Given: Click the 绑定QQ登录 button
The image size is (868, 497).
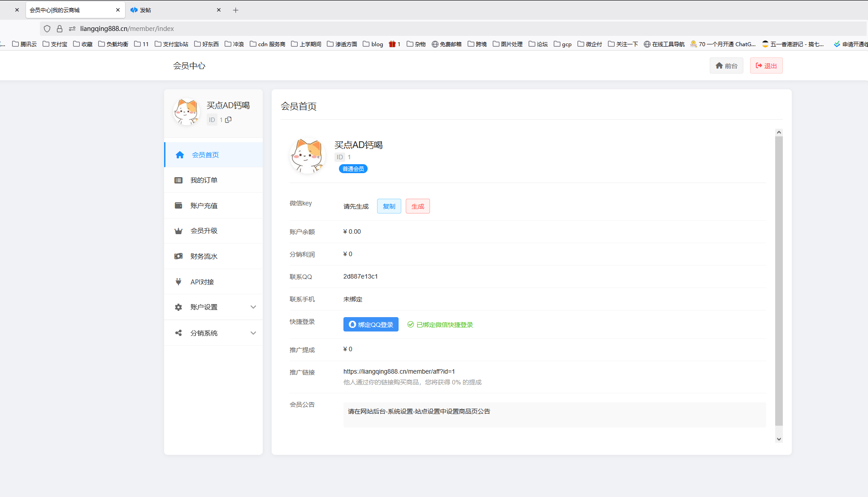Looking at the screenshot, I should click(x=371, y=324).
